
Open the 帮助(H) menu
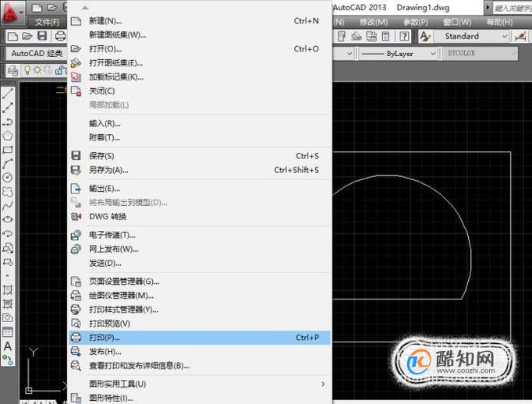(x=499, y=22)
